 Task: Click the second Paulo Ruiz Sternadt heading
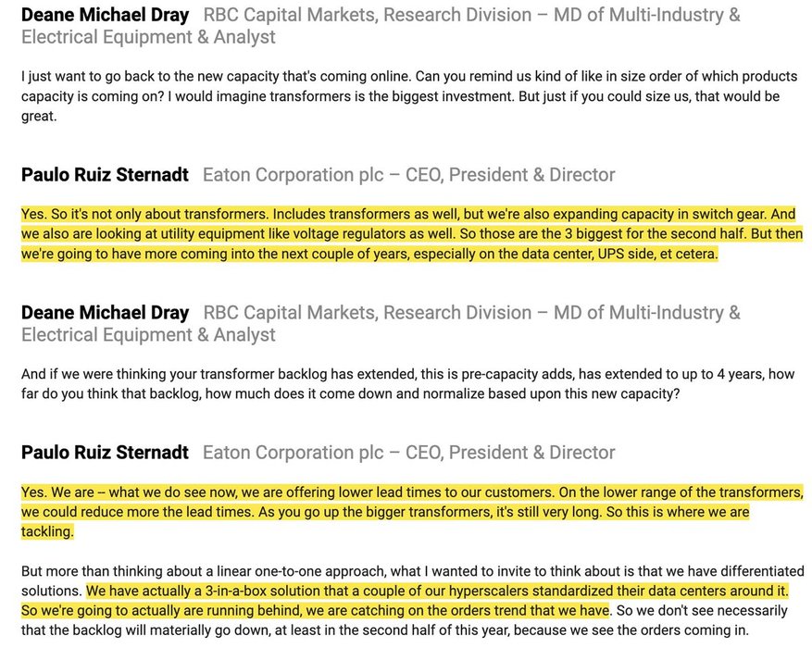(106, 453)
